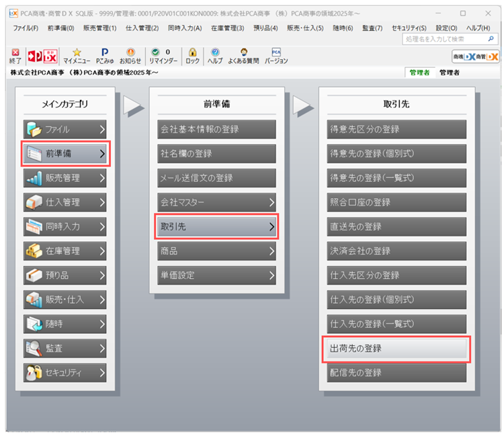Expand the 会社マスター submenu
The height and width of the screenshot is (436, 504).
(217, 202)
